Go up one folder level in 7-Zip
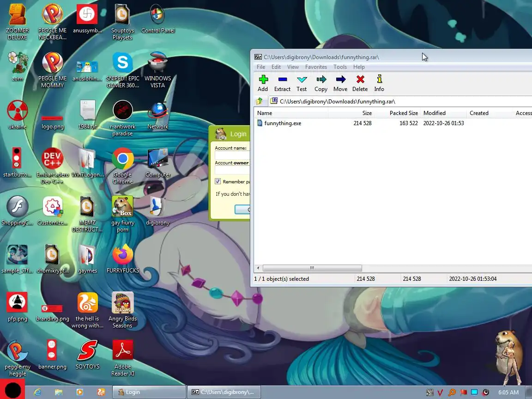This screenshot has width=532, height=399. pos(260,101)
